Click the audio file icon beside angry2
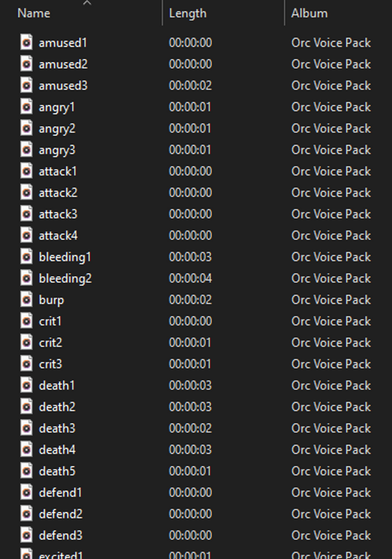 click(x=26, y=129)
